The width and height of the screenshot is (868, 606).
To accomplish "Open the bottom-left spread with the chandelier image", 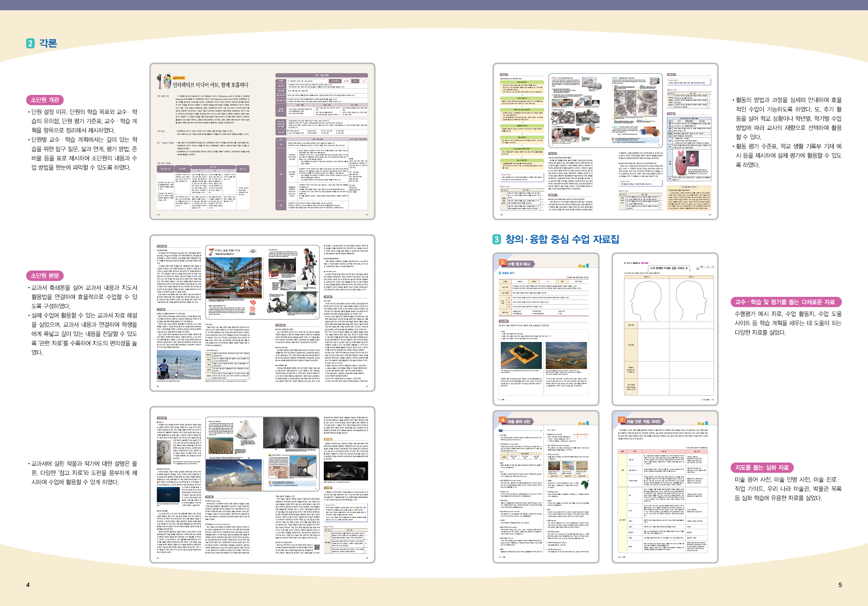I will (262, 485).
